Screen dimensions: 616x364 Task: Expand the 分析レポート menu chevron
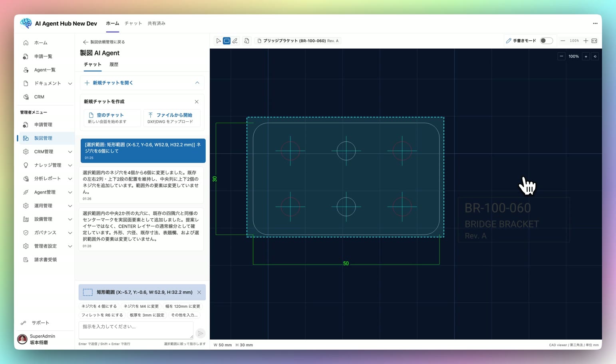click(x=70, y=179)
